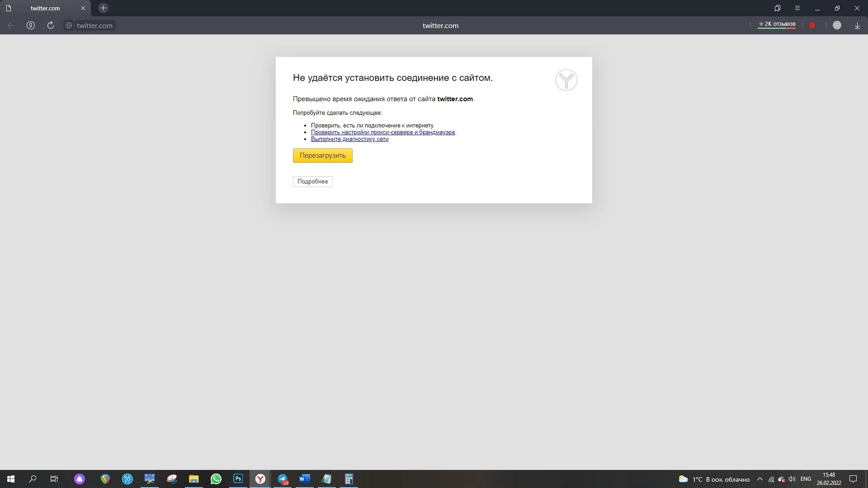The image size is (868, 488).
Task: Switch the ENG keyboard language indicator
Action: pos(805,479)
